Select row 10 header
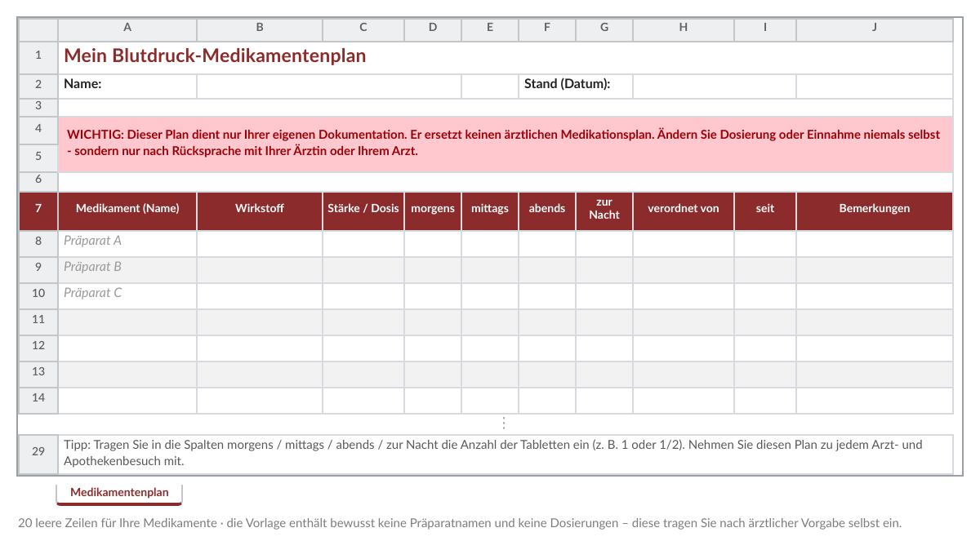Image resolution: width=980 pixels, height=550 pixels. point(38,295)
